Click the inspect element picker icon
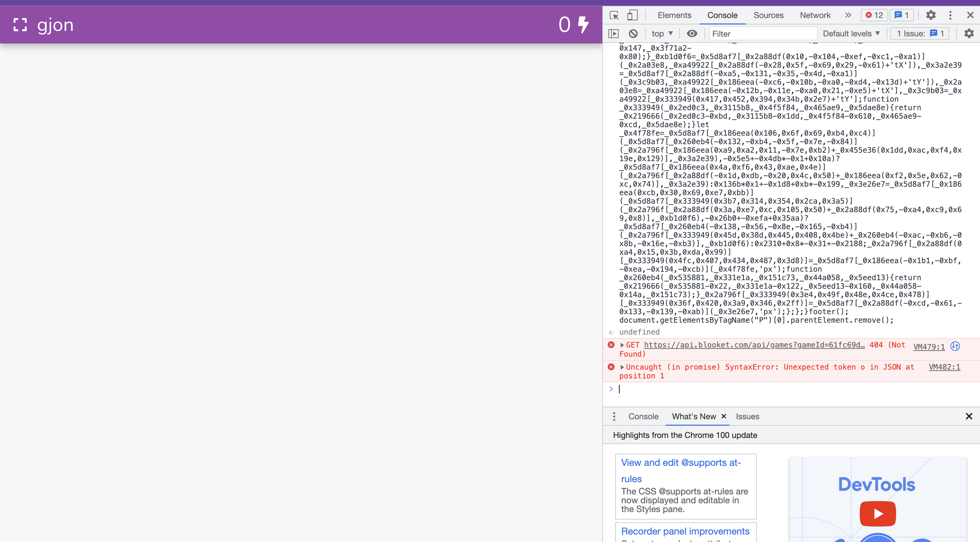The height and width of the screenshot is (542, 980). coord(614,15)
